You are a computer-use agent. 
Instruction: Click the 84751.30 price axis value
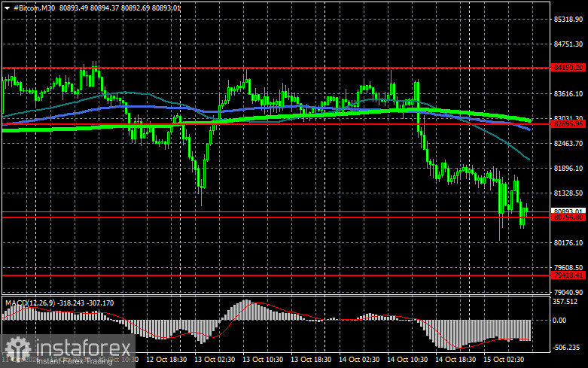click(x=568, y=44)
